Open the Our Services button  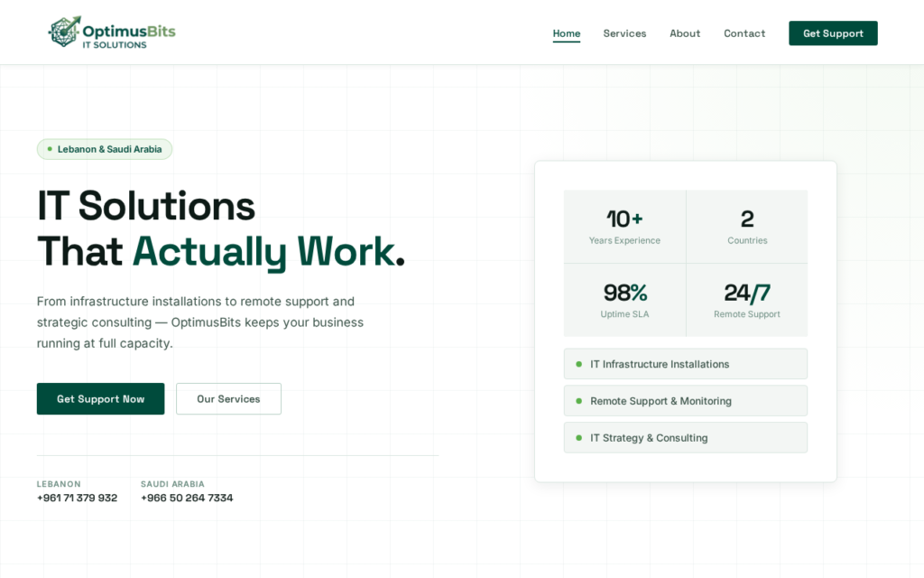coord(228,398)
